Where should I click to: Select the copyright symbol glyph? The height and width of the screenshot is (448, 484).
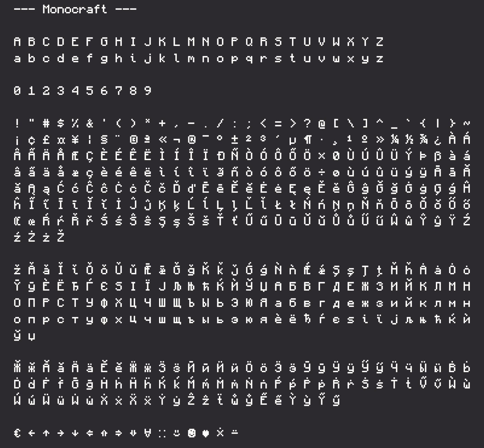click(x=133, y=139)
